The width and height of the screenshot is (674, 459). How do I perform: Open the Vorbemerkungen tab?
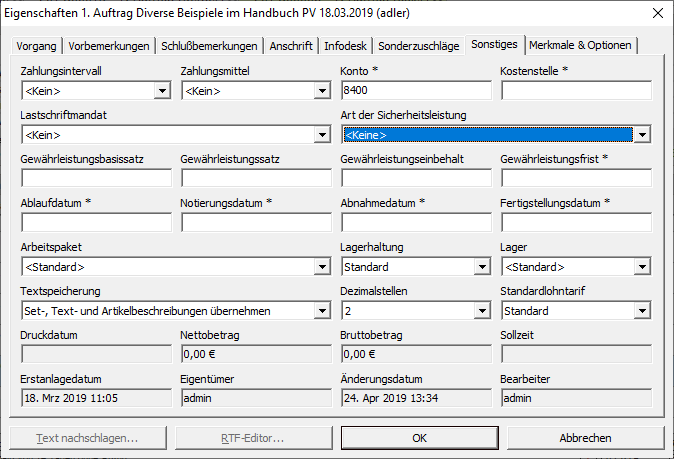click(x=110, y=46)
